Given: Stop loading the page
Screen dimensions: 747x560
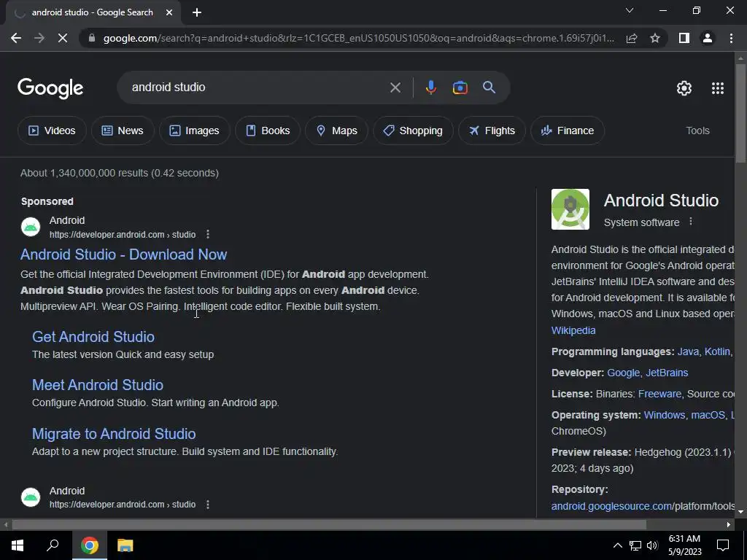Looking at the screenshot, I should tap(63, 38).
